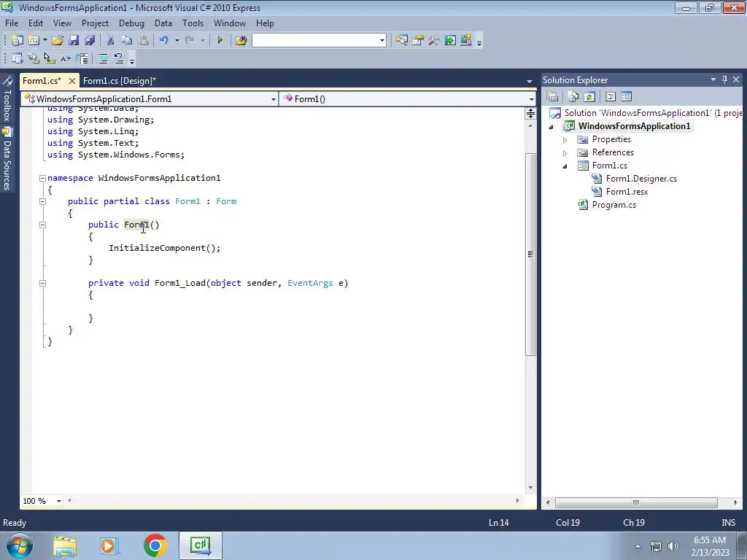Click the Add New Item toolbar icon
Screen dimensions: 747x560
pos(34,41)
